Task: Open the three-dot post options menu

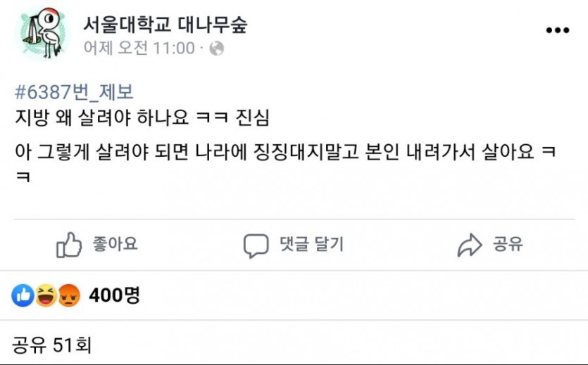Action: click(x=557, y=30)
